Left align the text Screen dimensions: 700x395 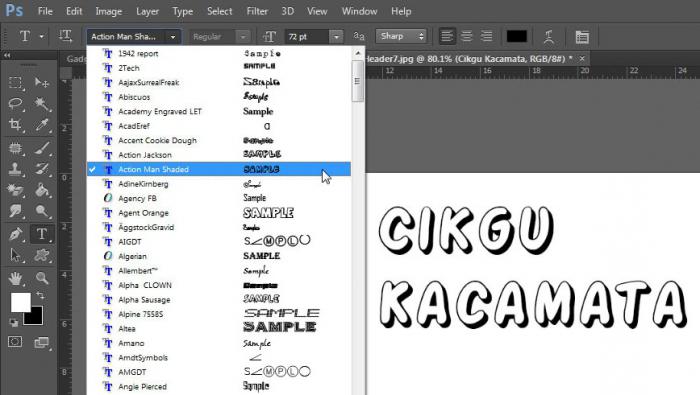pos(447,36)
